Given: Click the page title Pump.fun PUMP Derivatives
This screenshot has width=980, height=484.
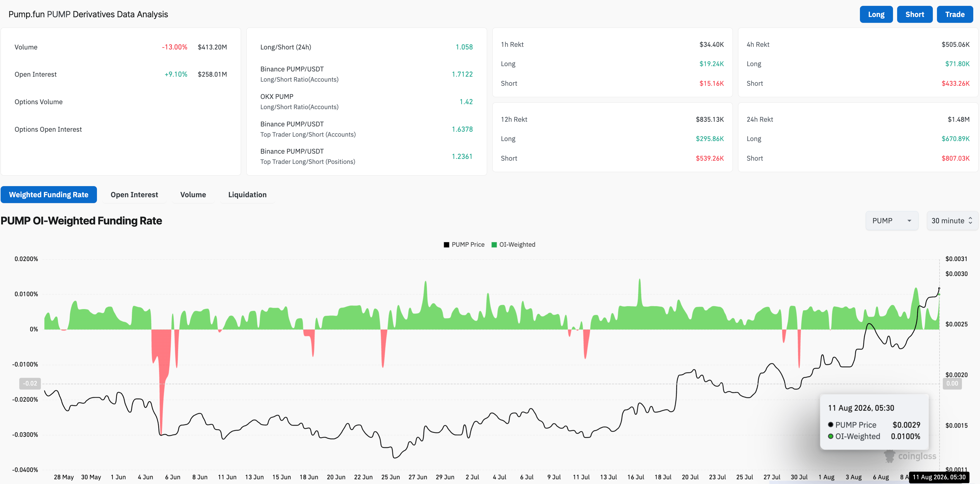Looking at the screenshot, I should pyautogui.click(x=88, y=14).
